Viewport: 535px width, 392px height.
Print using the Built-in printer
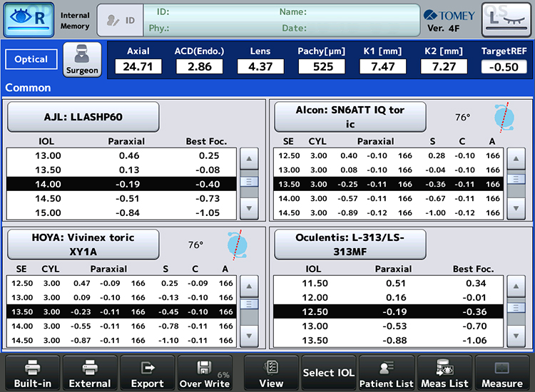(32, 373)
